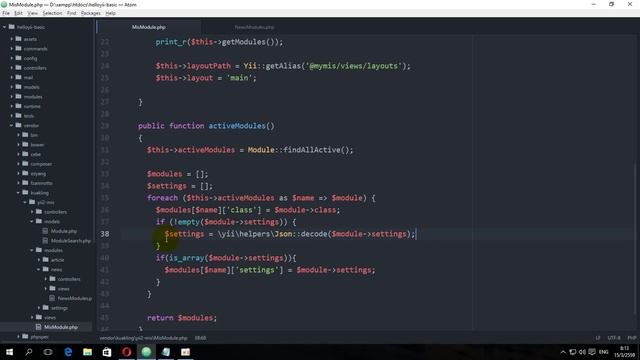Click the Module.php file icon

pos(45,231)
